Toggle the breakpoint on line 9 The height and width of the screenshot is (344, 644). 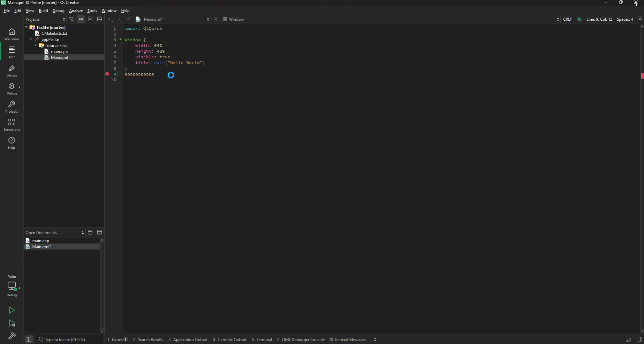(x=107, y=74)
